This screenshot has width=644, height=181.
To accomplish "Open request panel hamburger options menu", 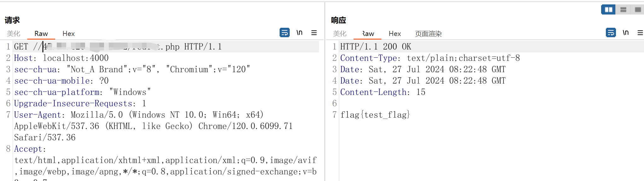I will 314,32.
